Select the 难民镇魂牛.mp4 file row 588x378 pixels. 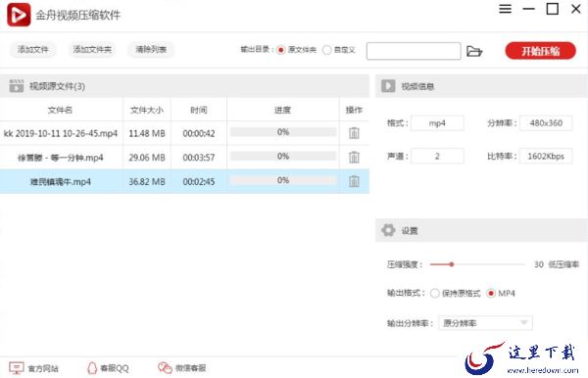pyautogui.click(x=184, y=181)
